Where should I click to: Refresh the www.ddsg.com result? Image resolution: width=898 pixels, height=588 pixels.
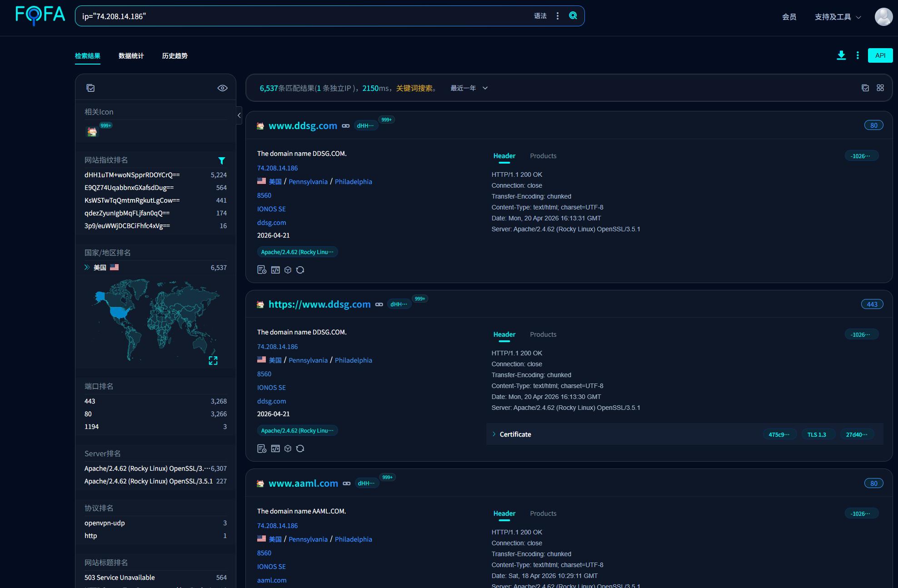(300, 270)
